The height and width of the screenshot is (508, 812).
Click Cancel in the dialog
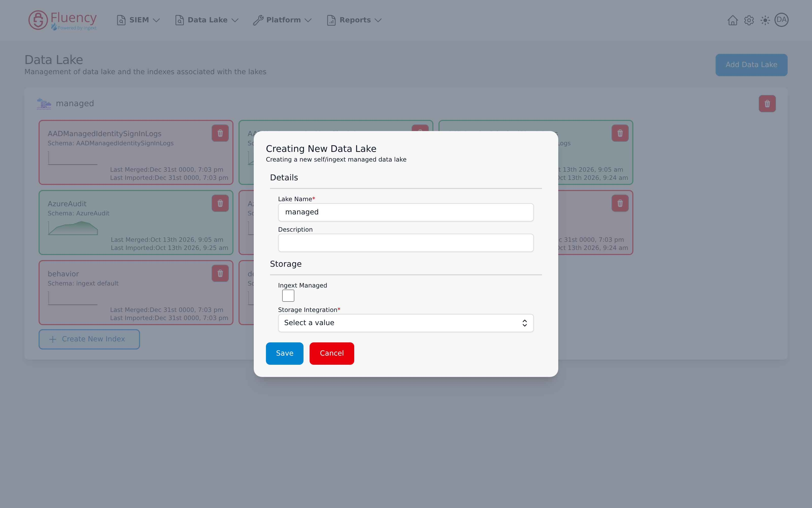pos(331,354)
